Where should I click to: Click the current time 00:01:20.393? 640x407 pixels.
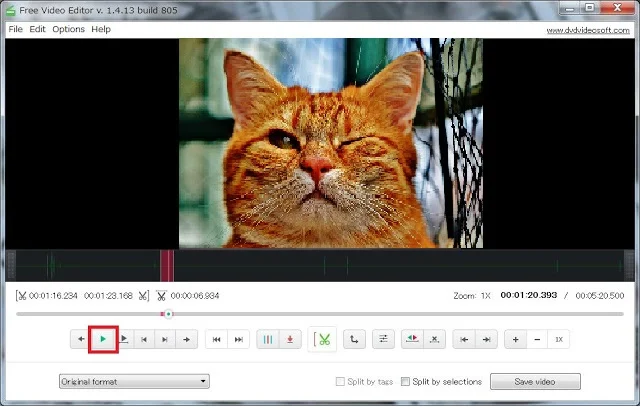pyautogui.click(x=529, y=295)
